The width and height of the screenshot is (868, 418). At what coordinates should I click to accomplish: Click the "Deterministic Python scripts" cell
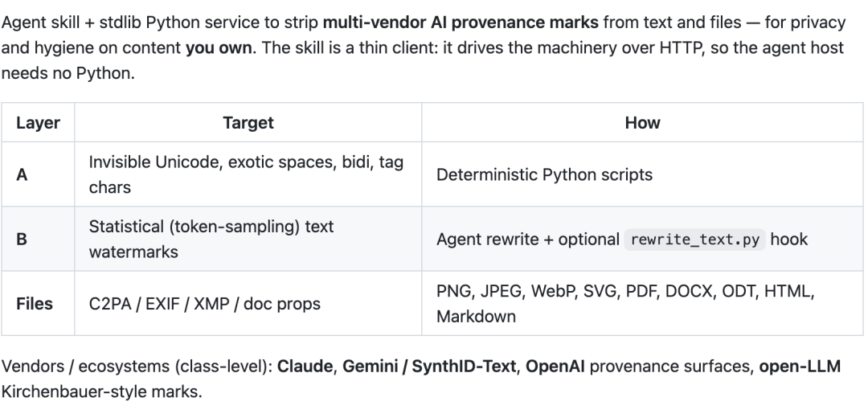click(544, 175)
